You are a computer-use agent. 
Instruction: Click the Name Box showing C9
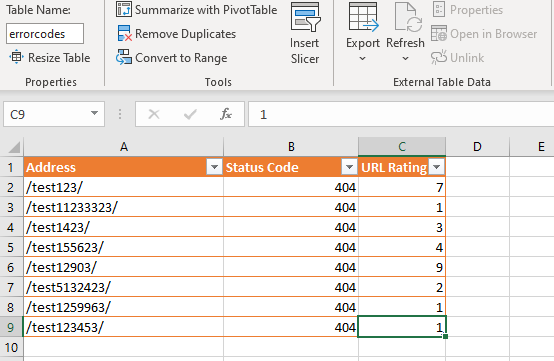click(54, 114)
